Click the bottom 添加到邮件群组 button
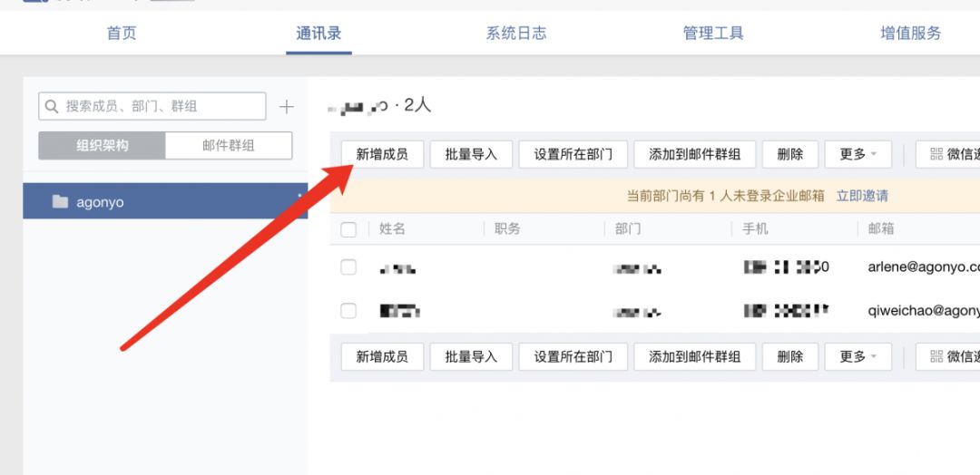The height and width of the screenshot is (475, 980). 695,356
